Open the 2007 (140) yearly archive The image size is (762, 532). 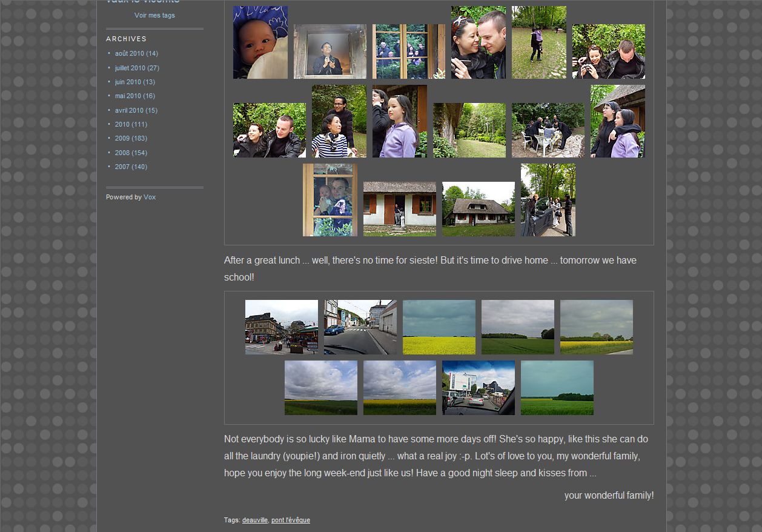122,167
